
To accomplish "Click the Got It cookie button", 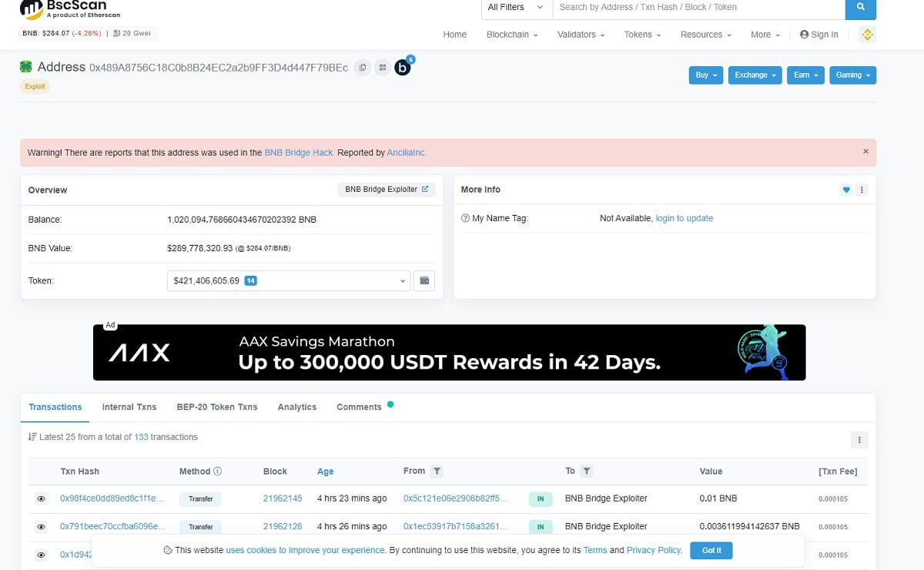I will [711, 550].
